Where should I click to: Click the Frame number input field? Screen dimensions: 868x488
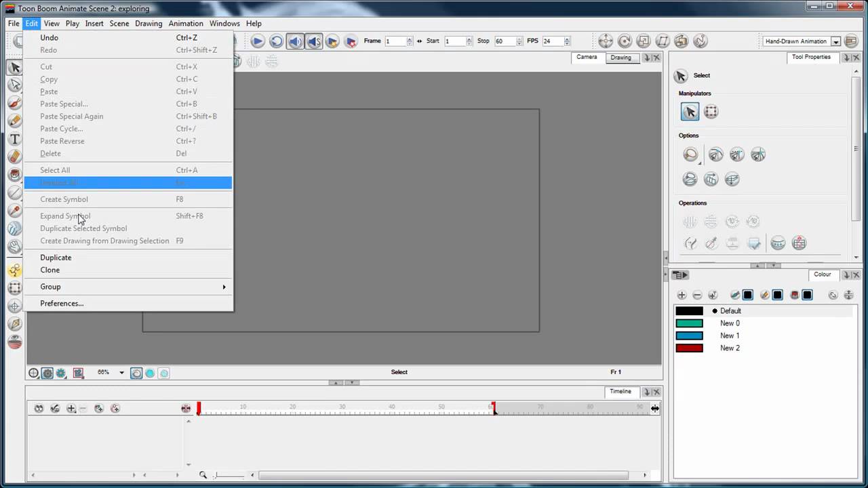395,41
